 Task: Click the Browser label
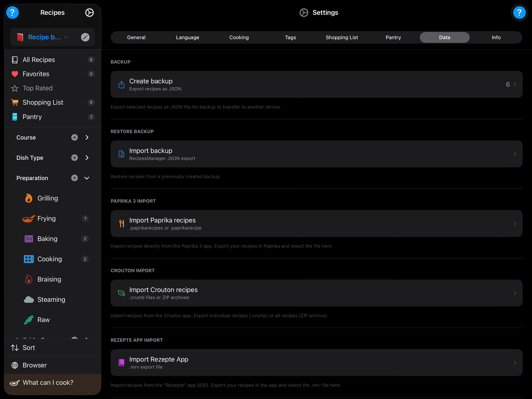(x=35, y=365)
